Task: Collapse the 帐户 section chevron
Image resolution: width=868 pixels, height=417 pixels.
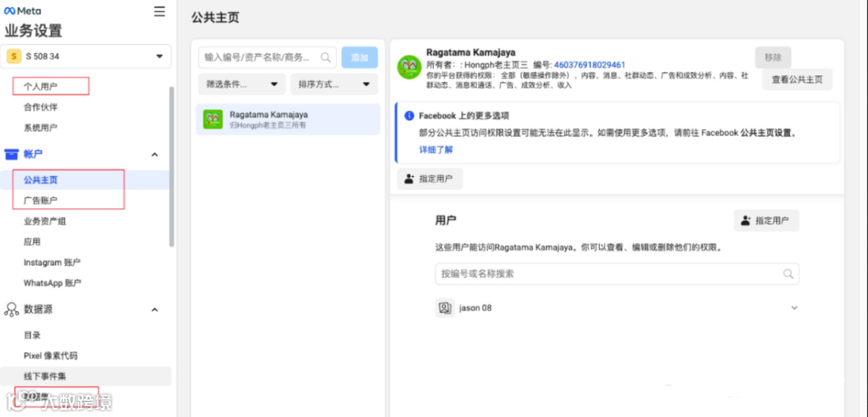Action: click(155, 154)
